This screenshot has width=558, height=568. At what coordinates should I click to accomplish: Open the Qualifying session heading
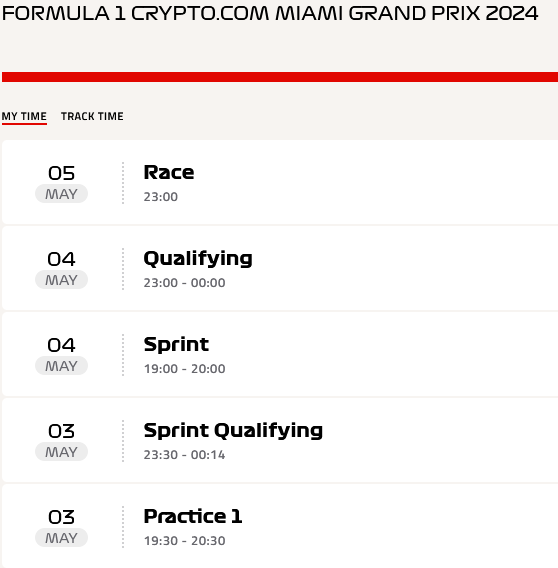tap(198, 259)
